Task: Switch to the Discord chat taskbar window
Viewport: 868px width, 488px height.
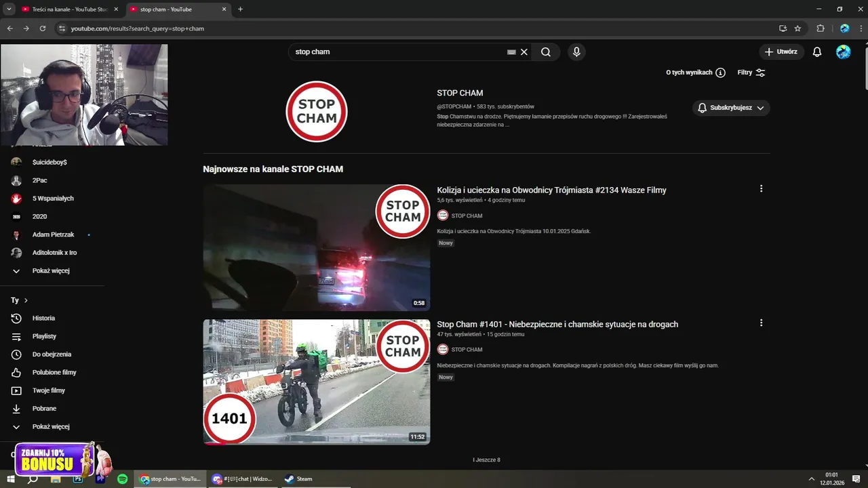Action: pos(241,479)
